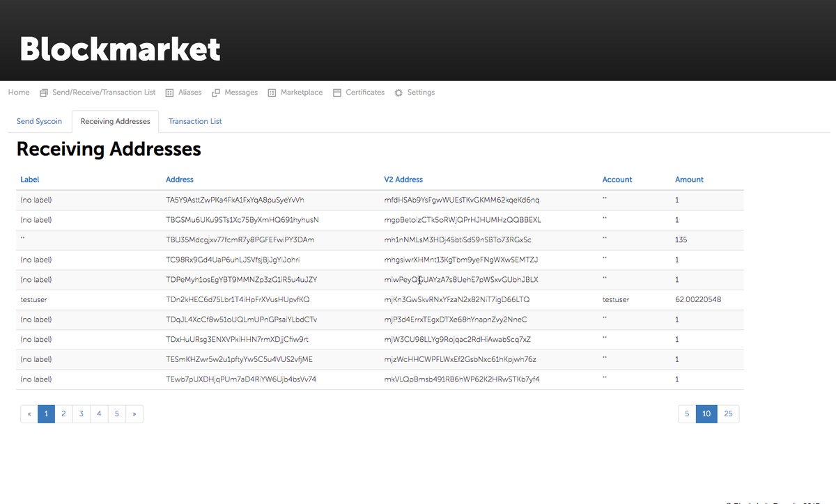Click the amount value 62.00220548
Image resolution: width=836 pixels, height=504 pixels.
click(x=698, y=300)
